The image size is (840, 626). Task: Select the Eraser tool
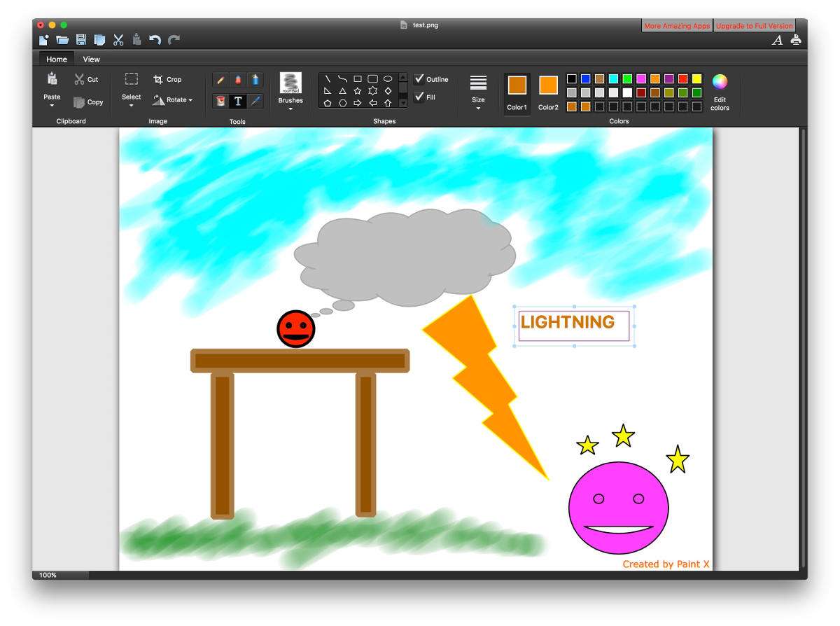point(238,80)
